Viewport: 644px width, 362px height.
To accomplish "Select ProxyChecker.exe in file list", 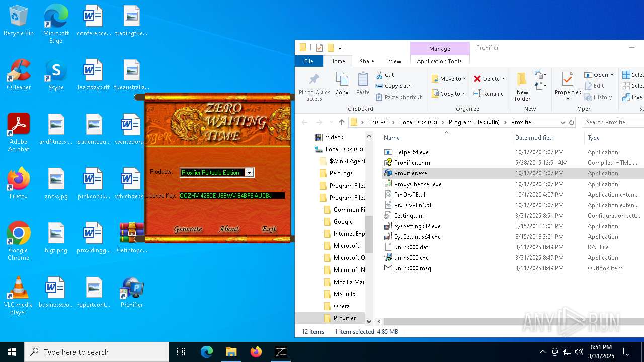I will 418,184.
